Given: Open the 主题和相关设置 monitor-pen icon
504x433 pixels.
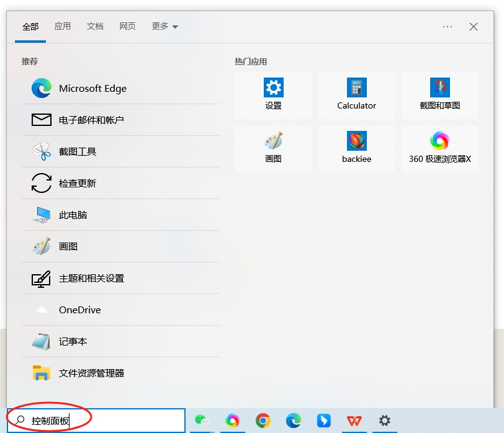Looking at the screenshot, I should coord(42,278).
